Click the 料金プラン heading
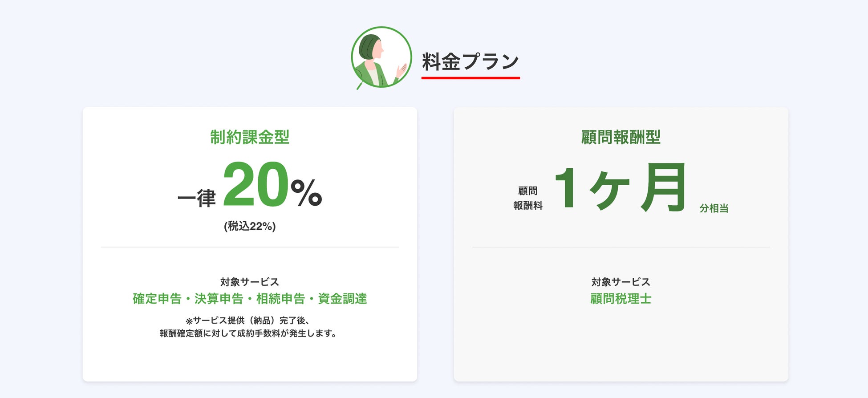The width and height of the screenshot is (868, 398). [x=471, y=61]
